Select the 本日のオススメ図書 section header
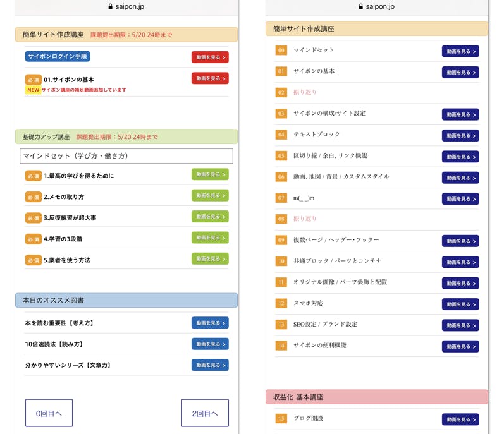Screen dimensions: 504x434 tap(126, 300)
